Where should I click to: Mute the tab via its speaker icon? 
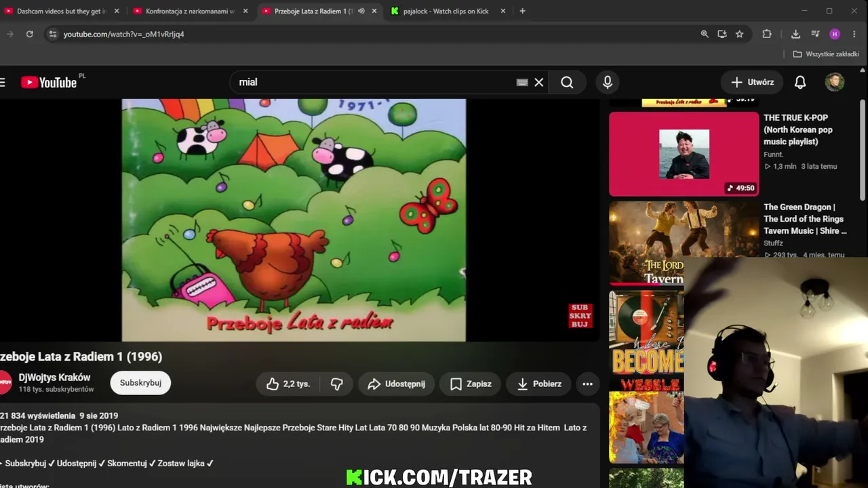pyautogui.click(x=361, y=11)
